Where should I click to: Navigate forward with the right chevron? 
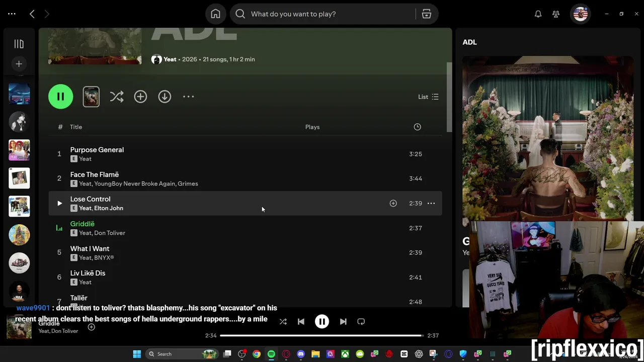click(47, 14)
